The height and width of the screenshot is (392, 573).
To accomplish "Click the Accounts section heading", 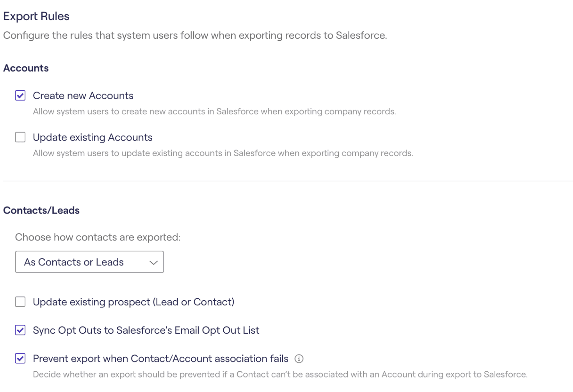I will pos(26,68).
